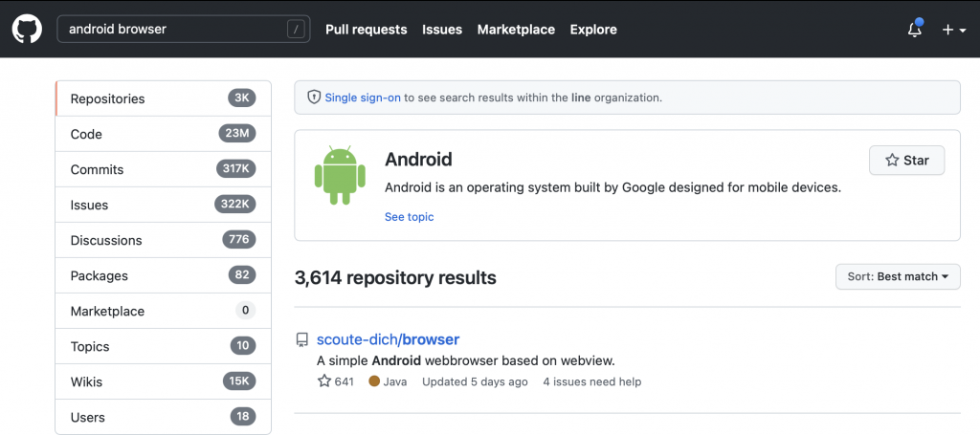Click the 641 stars count
This screenshot has width=980, height=435.
[x=336, y=381]
